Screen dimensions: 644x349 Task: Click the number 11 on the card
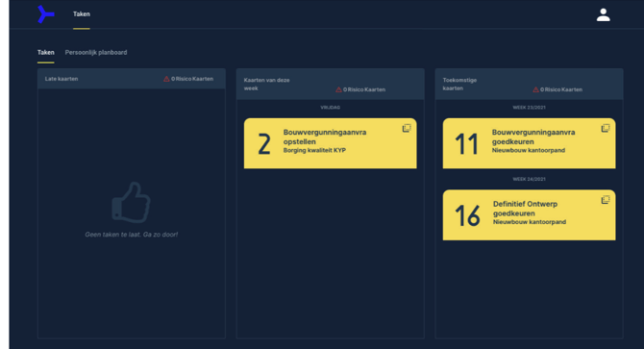(x=466, y=144)
